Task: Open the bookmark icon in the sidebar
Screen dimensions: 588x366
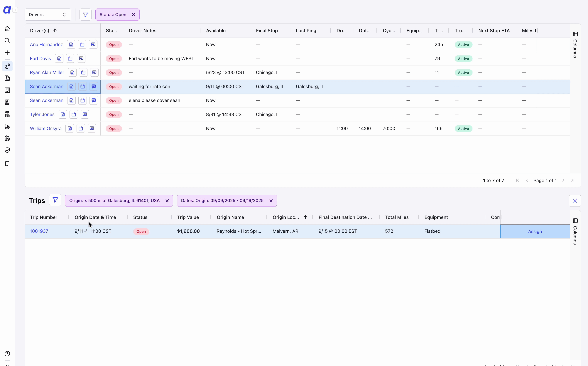Action: coord(7,164)
